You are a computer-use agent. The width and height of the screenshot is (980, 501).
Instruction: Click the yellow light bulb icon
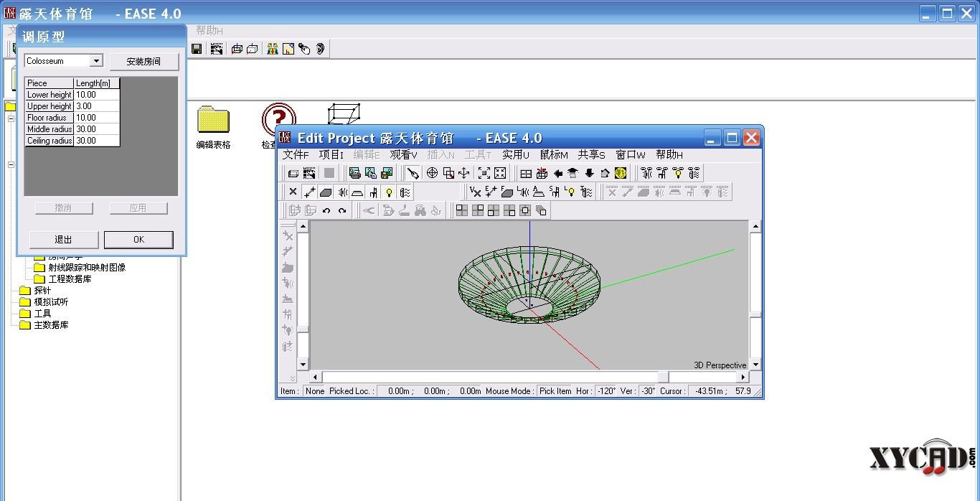coord(389,192)
